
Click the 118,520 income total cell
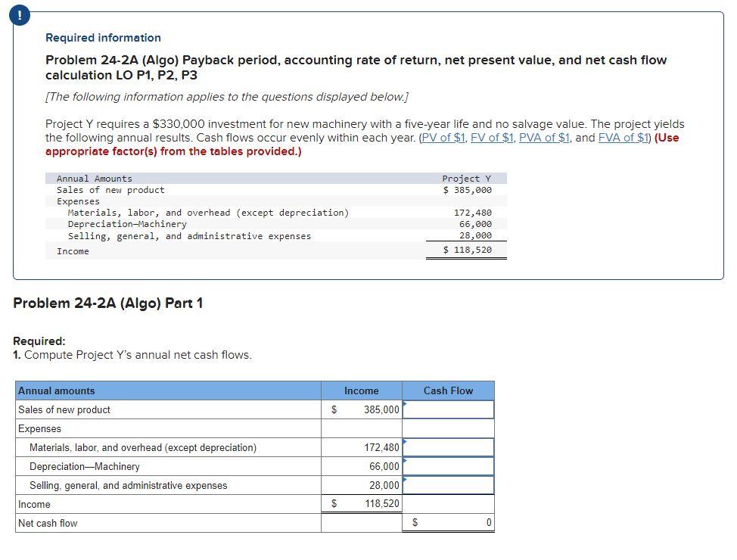tap(362, 503)
